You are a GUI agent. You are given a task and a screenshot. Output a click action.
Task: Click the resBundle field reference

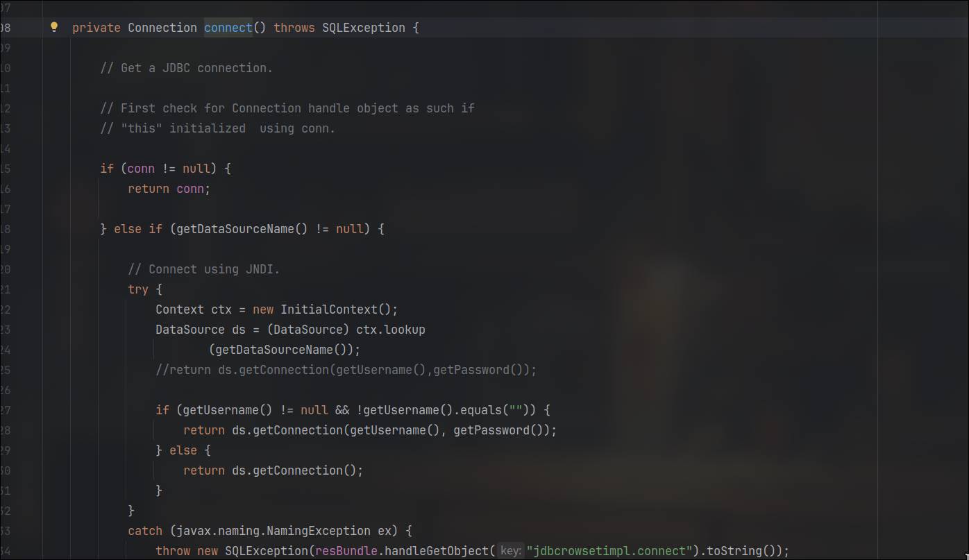click(x=346, y=551)
